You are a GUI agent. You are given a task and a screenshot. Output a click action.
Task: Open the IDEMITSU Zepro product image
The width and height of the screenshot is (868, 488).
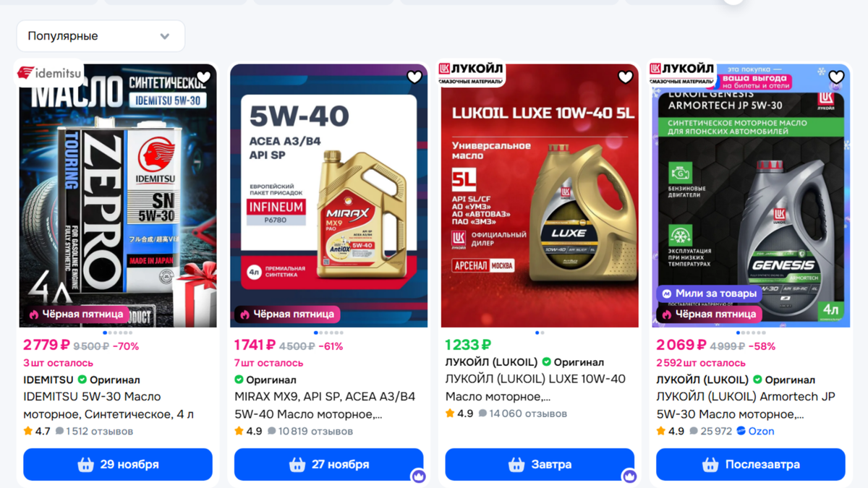118,195
